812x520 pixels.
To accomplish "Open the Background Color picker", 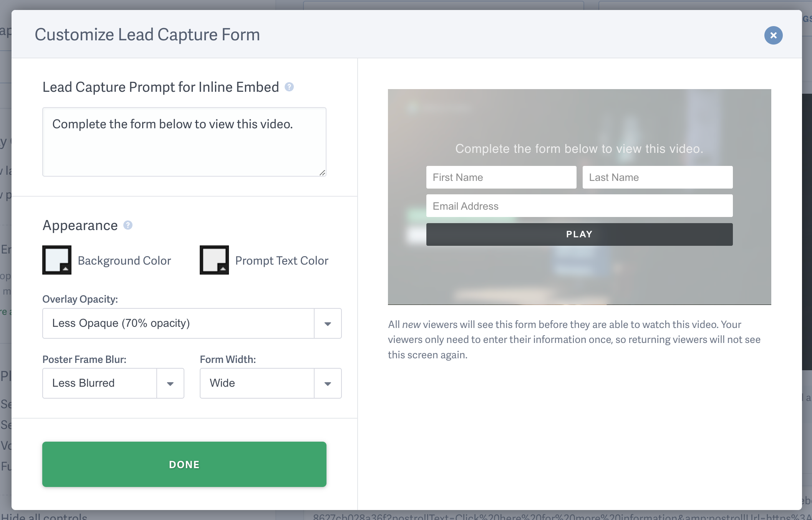I will (56, 260).
